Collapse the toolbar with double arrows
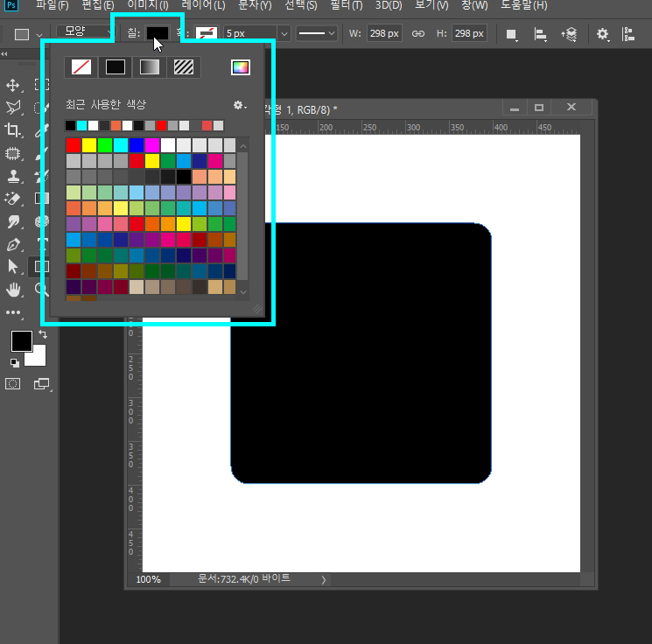Screen dimensions: 652x644 tap(4, 54)
